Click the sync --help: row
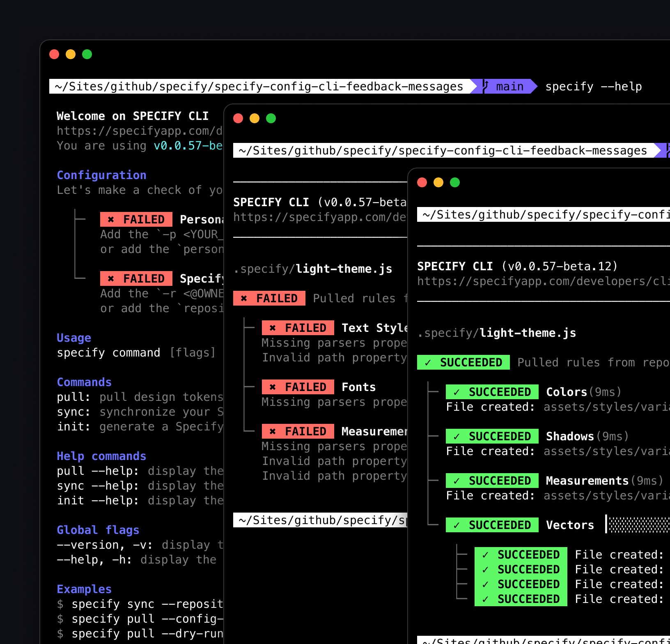 coord(140,486)
